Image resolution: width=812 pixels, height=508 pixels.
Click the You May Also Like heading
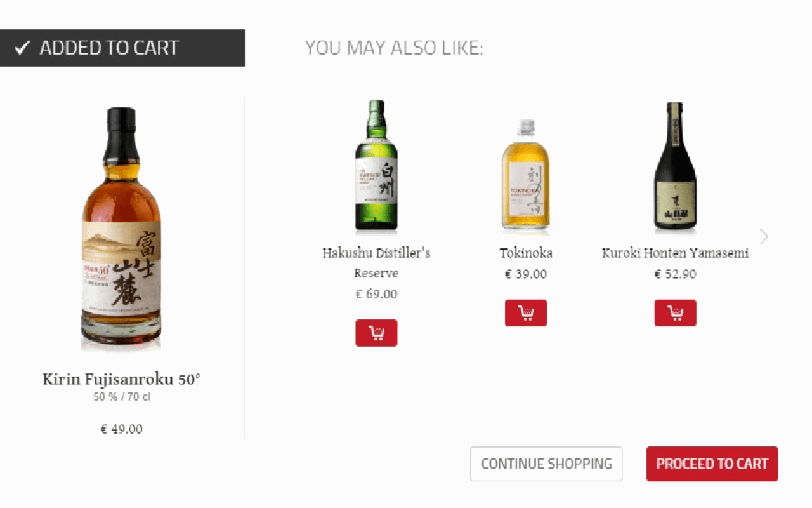click(x=394, y=48)
